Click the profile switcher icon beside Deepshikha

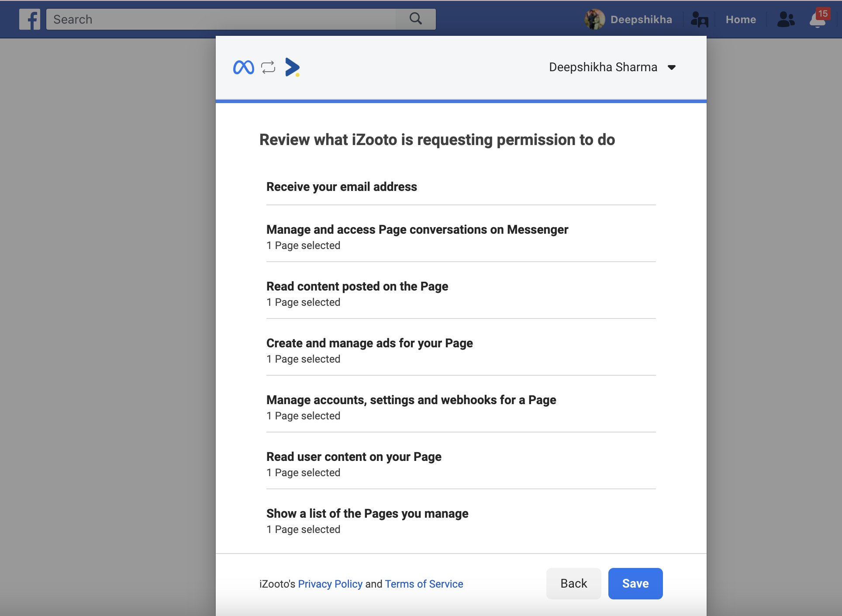(x=699, y=20)
